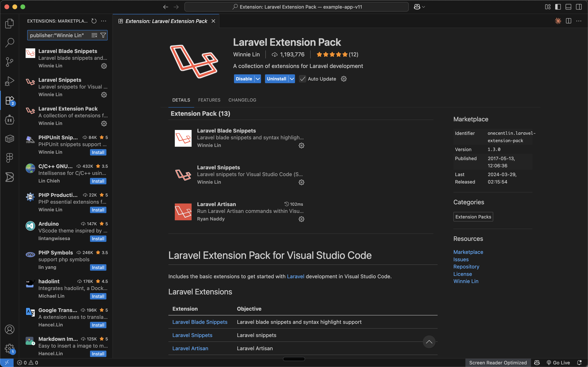The height and width of the screenshot is (367, 588).
Task: Install the hadolint extension
Action: [x=98, y=296]
